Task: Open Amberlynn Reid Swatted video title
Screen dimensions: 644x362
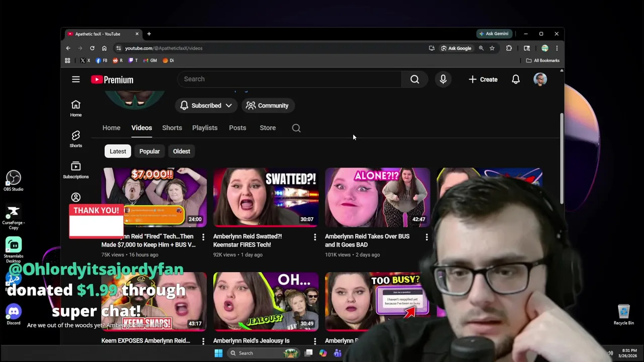Action: [x=248, y=240]
